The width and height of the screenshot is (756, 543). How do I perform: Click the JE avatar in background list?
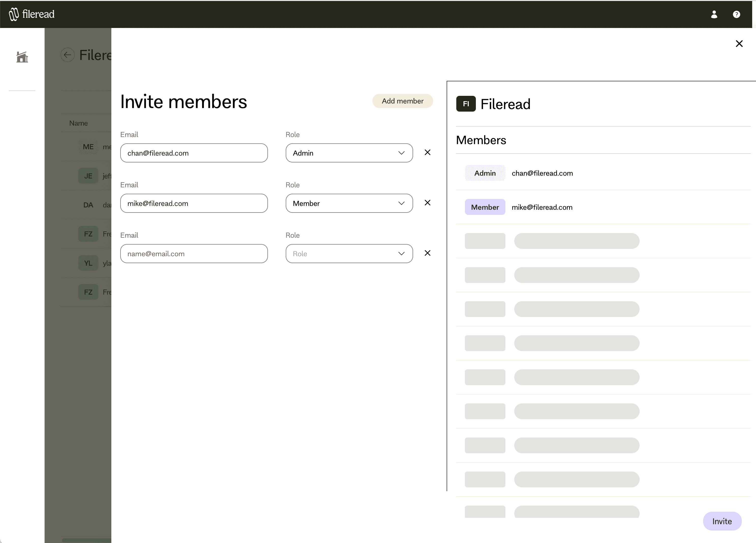coord(88,176)
